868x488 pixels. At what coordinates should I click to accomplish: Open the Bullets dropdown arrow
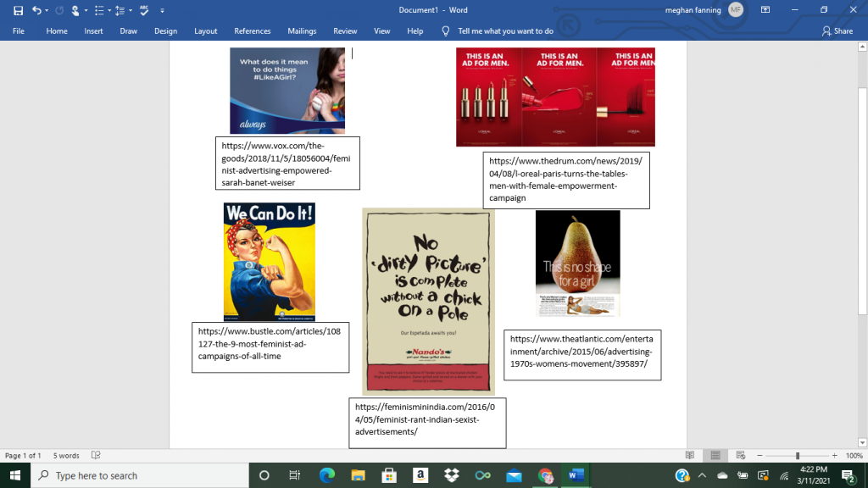(109, 10)
